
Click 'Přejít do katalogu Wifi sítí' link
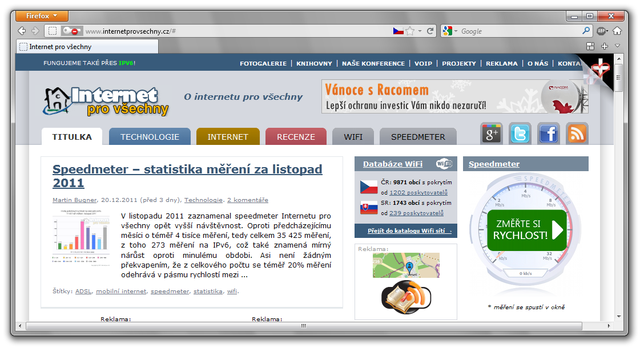point(409,231)
